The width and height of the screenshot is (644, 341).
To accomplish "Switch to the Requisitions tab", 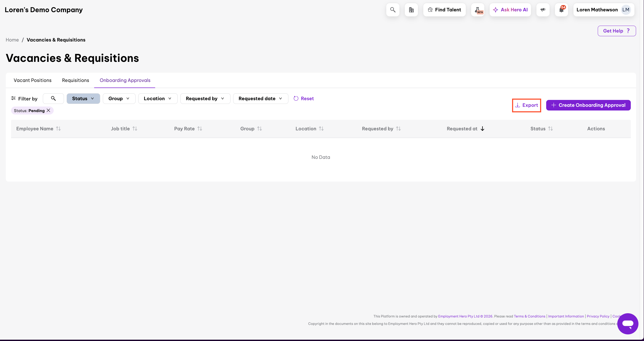I will (x=75, y=80).
